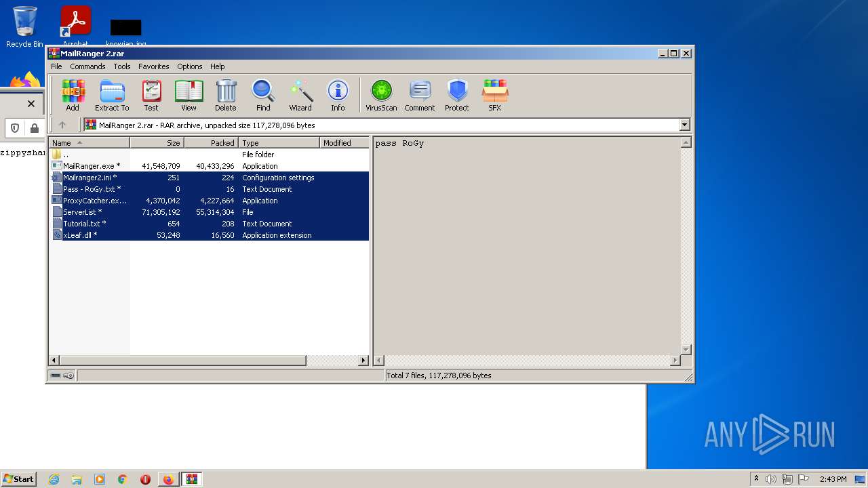Click the Extract To toolbar icon
Viewport: 868px width, 488px height.
coord(112,95)
